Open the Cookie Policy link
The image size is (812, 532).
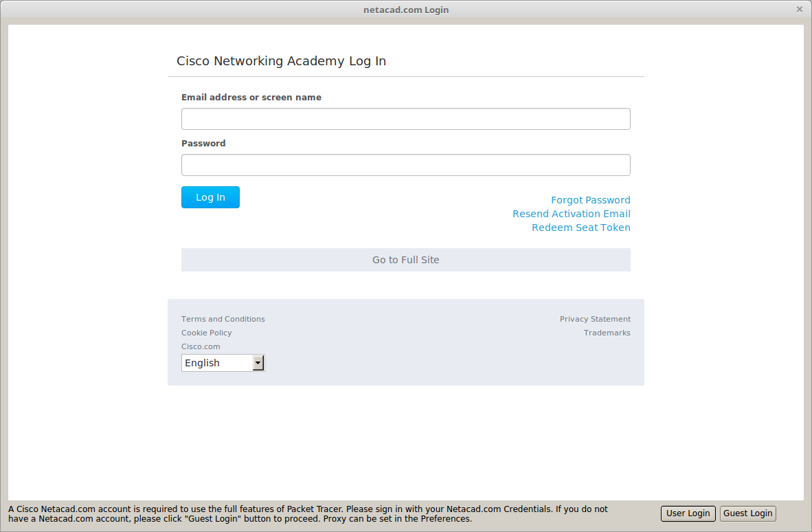tap(206, 333)
